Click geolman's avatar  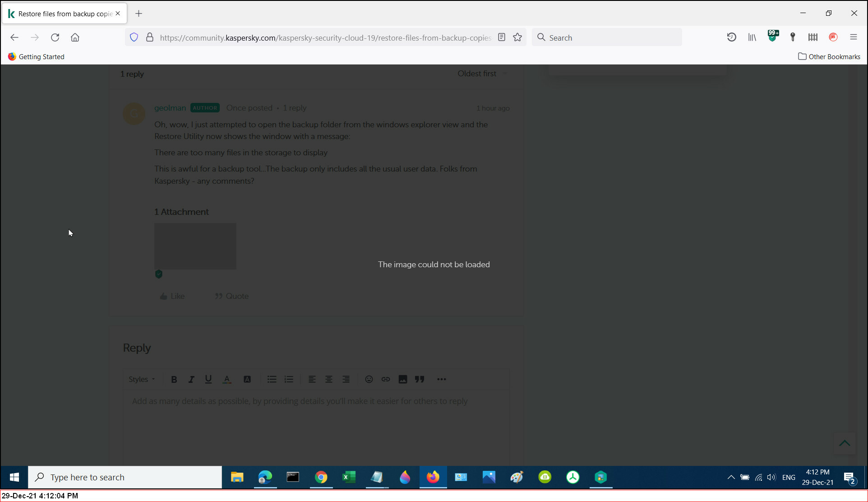134,114
